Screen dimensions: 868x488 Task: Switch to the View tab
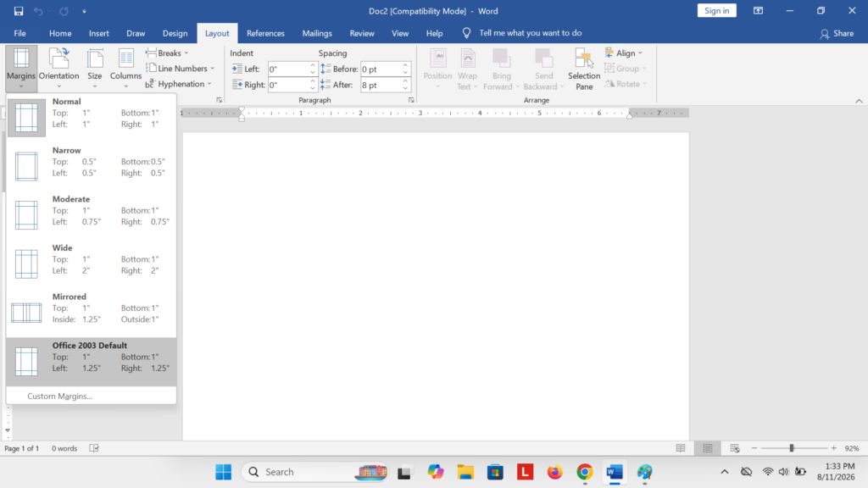coord(400,33)
